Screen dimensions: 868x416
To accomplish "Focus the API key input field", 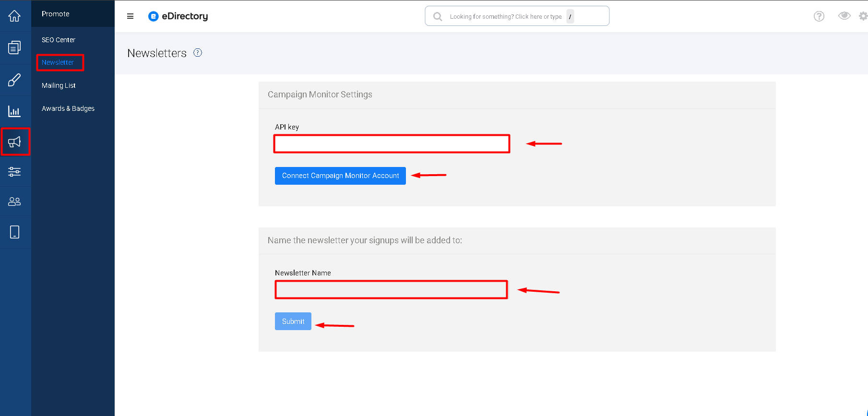I will [x=392, y=144].
